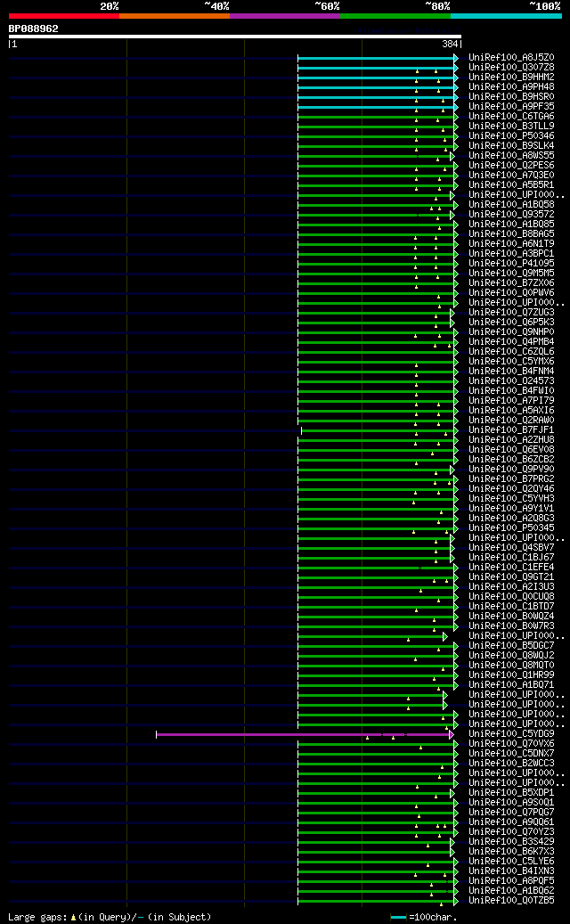Select the UniRef100_Q9M5M5 label

pos(511,273)
